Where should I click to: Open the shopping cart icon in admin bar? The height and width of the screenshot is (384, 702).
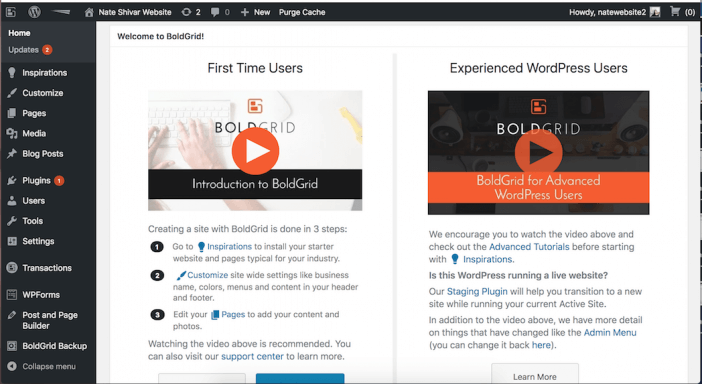coord(675,12)
